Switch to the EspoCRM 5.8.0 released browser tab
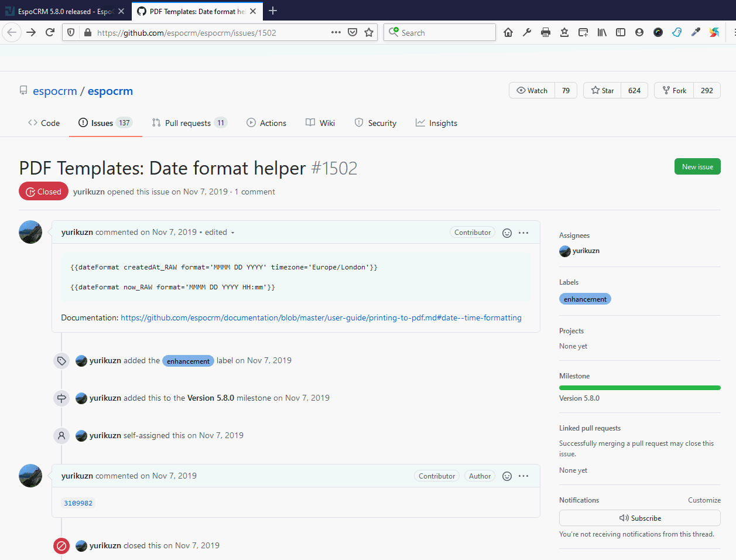Image resolution: width=736 pixels, height=560 pixels. tap(62, 11)
